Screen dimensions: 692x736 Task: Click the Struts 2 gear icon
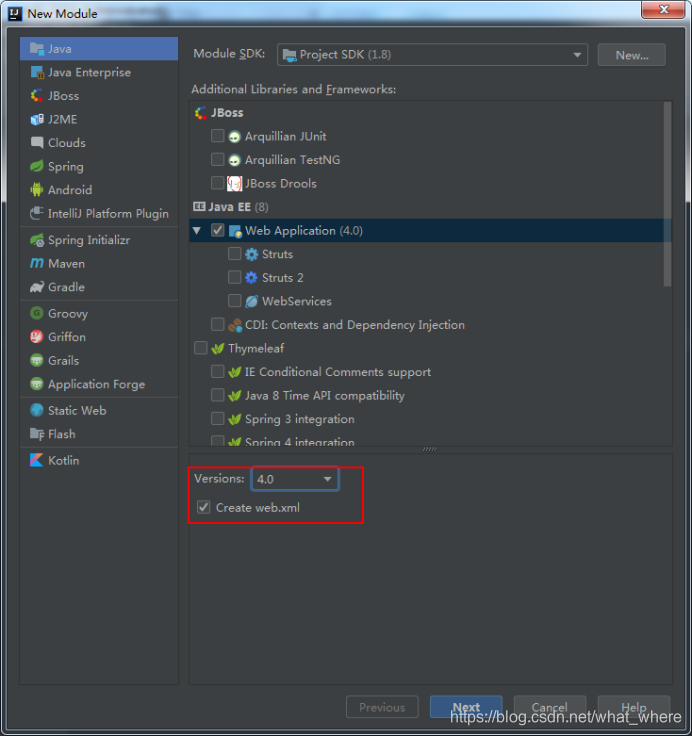click(x=252, y=278)
